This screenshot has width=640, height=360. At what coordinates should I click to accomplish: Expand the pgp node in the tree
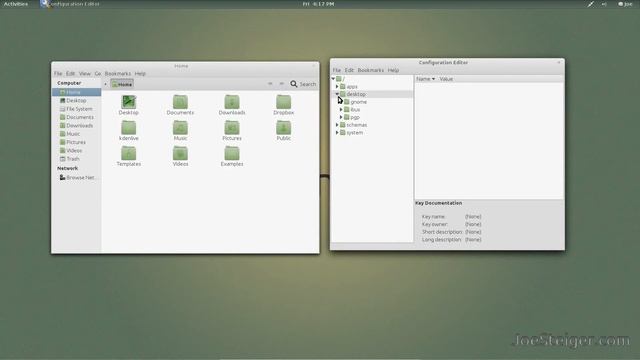click(341, 117)
